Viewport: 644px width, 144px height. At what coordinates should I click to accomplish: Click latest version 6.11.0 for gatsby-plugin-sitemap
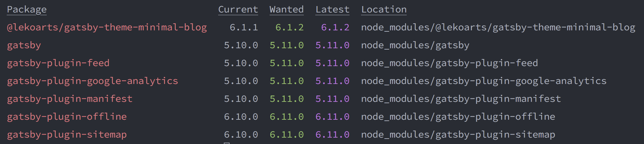pyautogui.click(x=332, y=135)
